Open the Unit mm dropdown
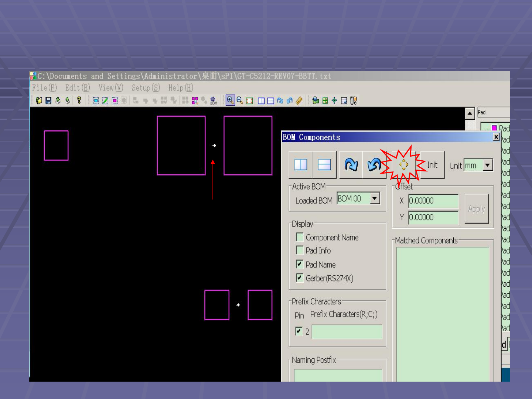The height and width of the screenshot is (399, 532). coord(488,165)
